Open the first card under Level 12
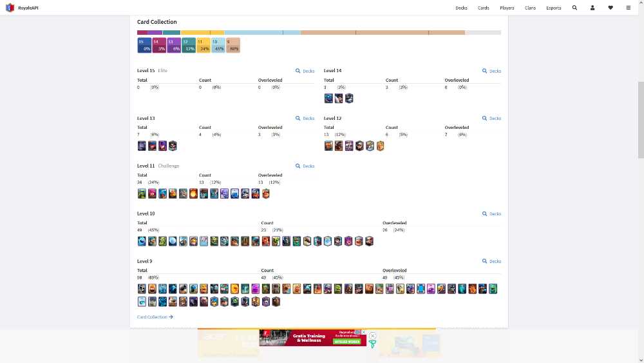The image size is (644, 363). tap(328, 146)
